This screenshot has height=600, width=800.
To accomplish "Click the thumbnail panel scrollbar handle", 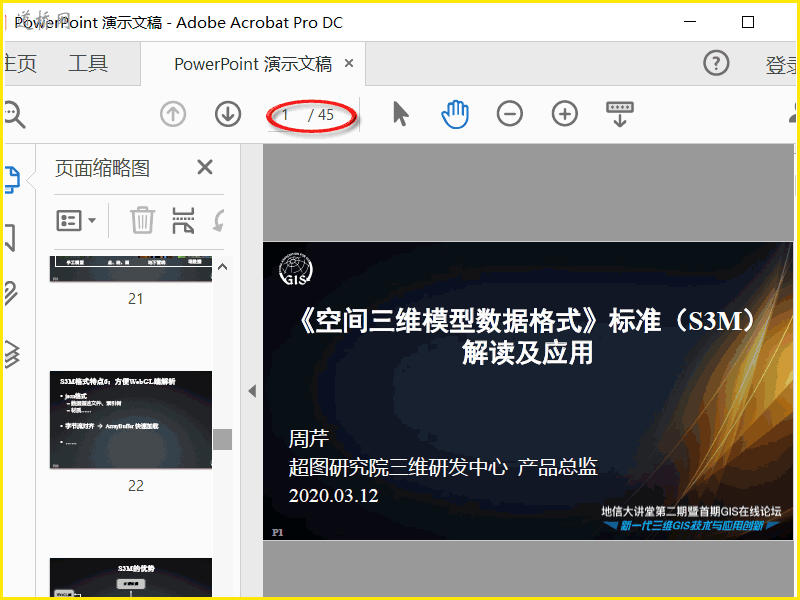I will pos(222,439).
